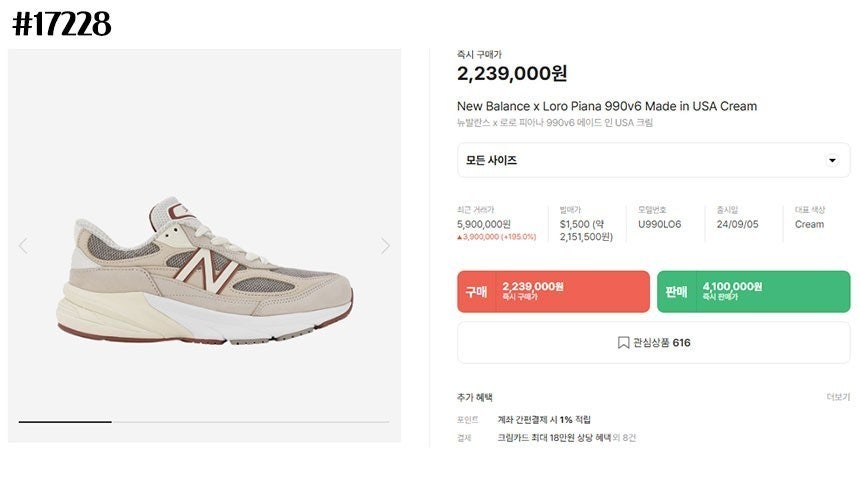Click the Korean product name subtitle
Screen dimensions: 860x495
click(555, 123)
